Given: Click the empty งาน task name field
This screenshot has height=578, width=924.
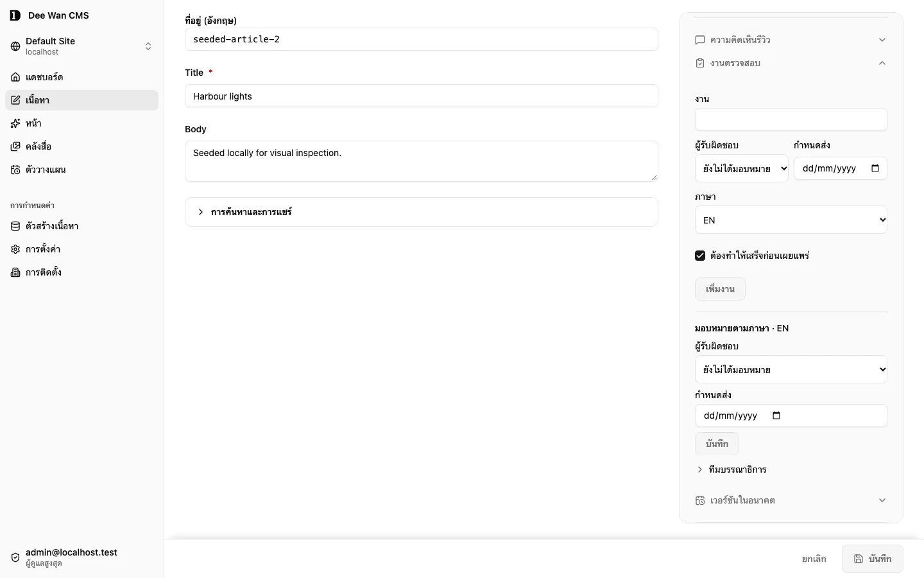Looking at the screenshot, I should point(791,119).
